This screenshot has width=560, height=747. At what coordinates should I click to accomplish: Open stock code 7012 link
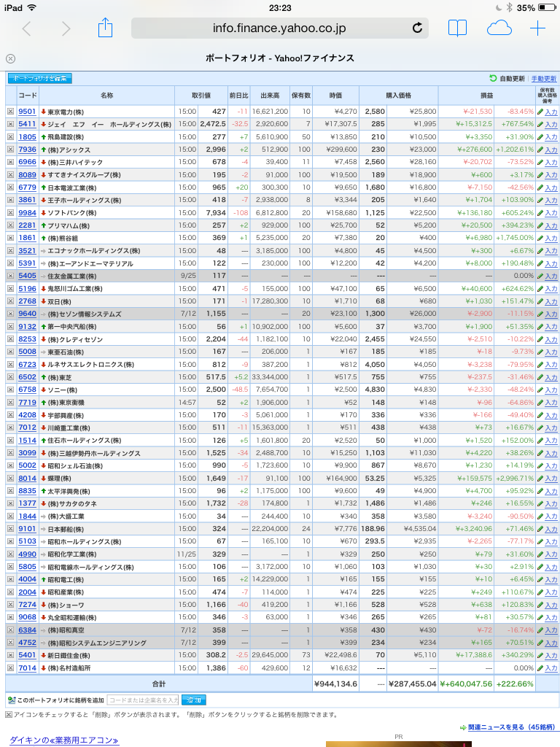27,427
